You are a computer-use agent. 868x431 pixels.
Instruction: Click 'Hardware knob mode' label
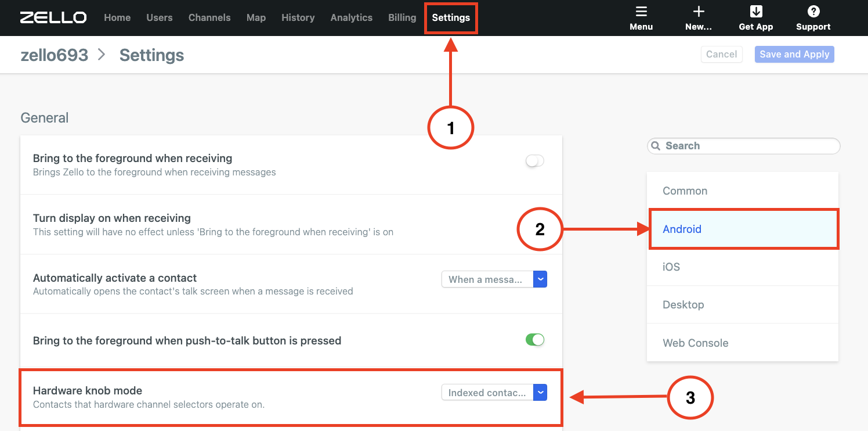(x=88, y=390)
